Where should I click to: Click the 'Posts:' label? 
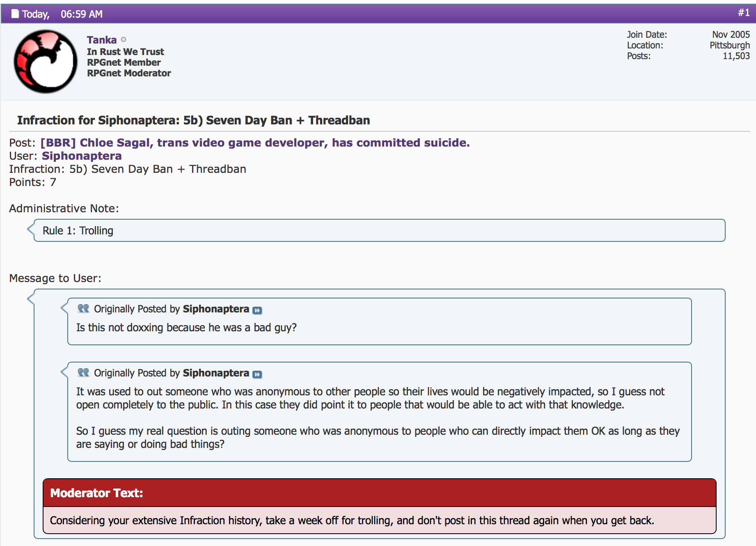[x=639, y=56]
